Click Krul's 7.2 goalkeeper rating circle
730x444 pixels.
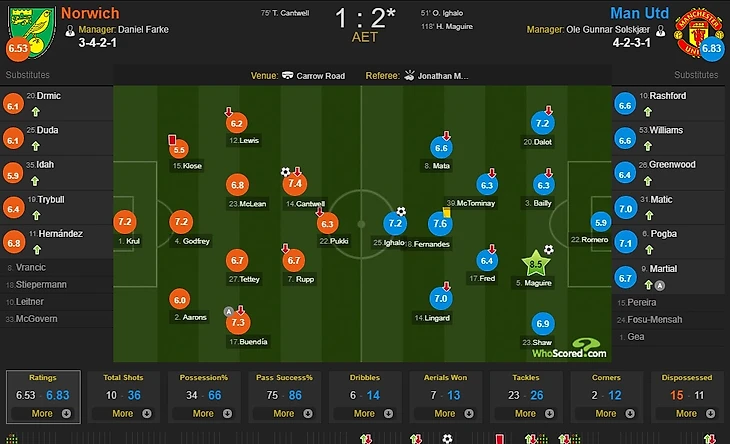click(x=126, y=222)
